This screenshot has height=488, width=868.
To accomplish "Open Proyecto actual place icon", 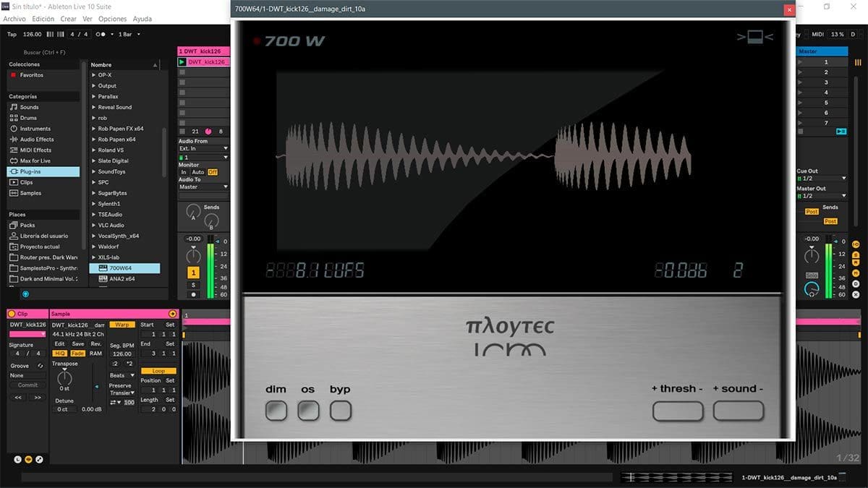I will (x=13, y=247).
